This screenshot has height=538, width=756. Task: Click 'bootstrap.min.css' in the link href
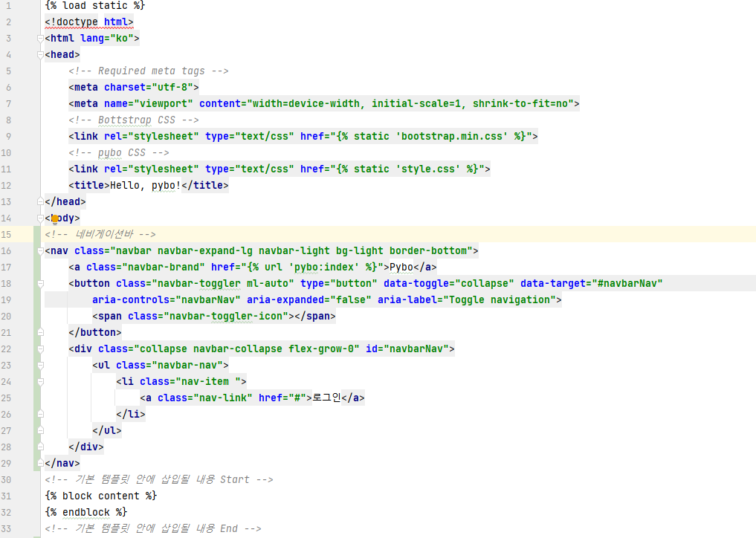452,137
